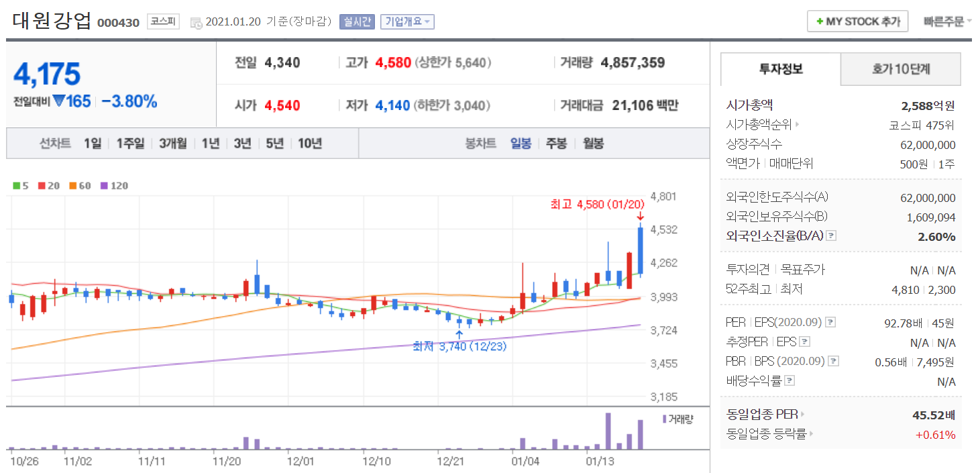
Task: Click the help icon next to PER EPS(2020.09)
Action: tap(829, 323)
